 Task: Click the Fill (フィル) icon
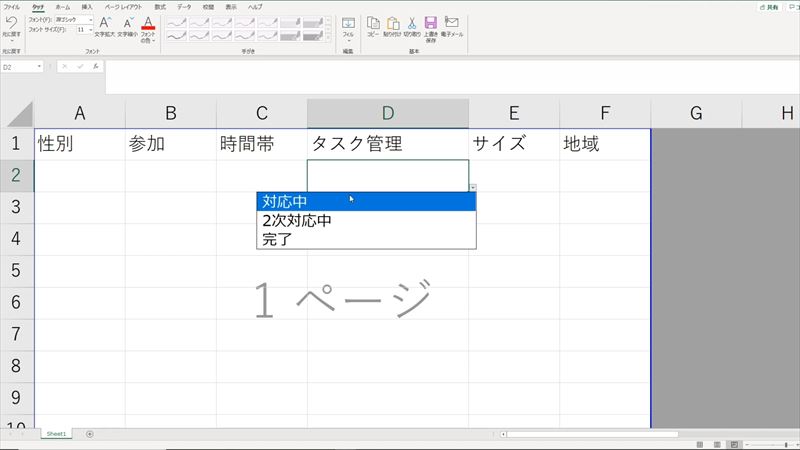pos(348,22)
